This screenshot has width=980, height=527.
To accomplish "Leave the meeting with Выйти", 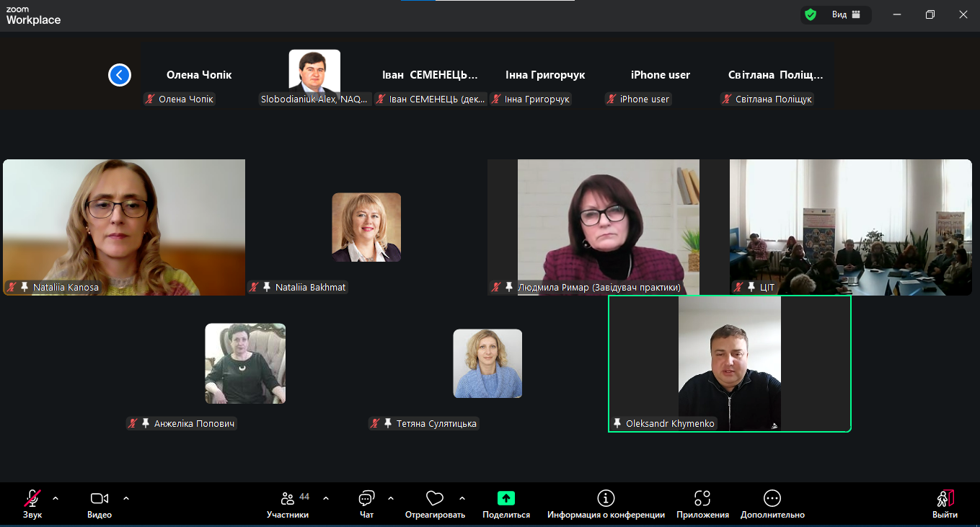I will pyautogui.click(x=945, y=499).
